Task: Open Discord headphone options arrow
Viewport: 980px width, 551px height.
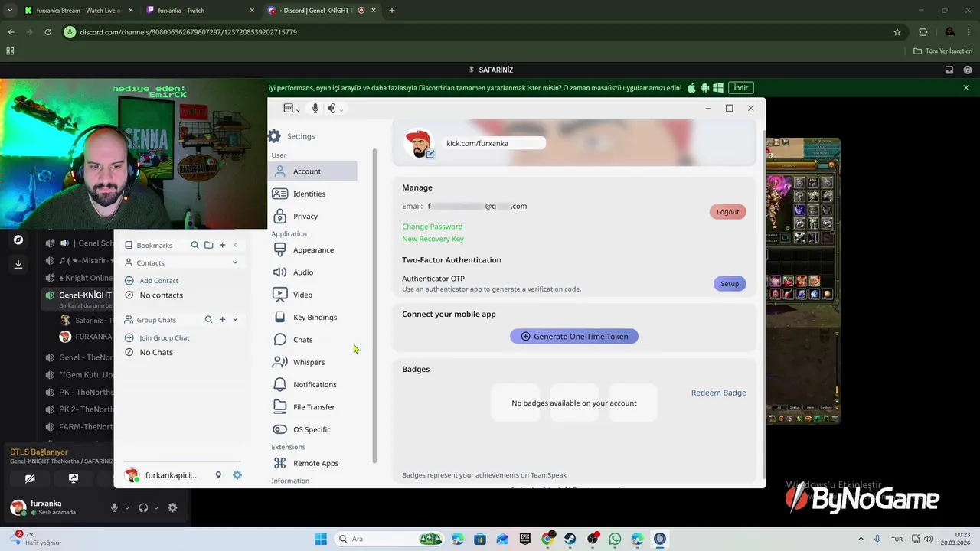Action: tap(156, 507)
